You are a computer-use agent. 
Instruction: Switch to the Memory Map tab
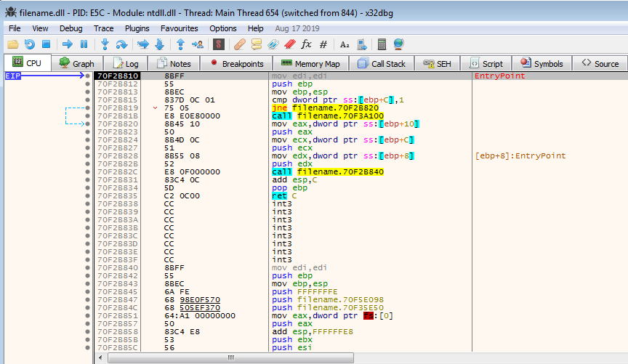click(310, 64)
